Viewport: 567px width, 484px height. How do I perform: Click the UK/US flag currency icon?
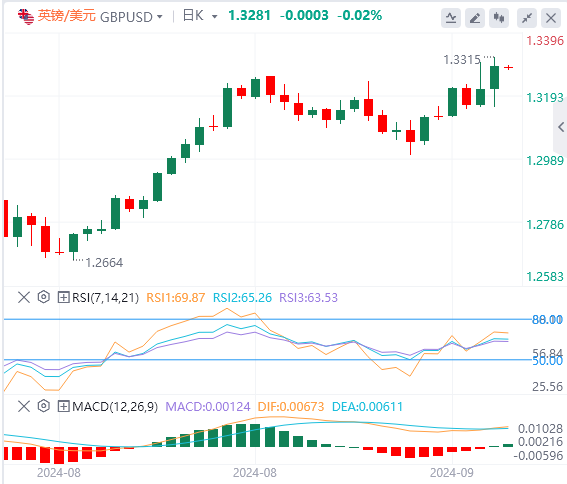26,17
